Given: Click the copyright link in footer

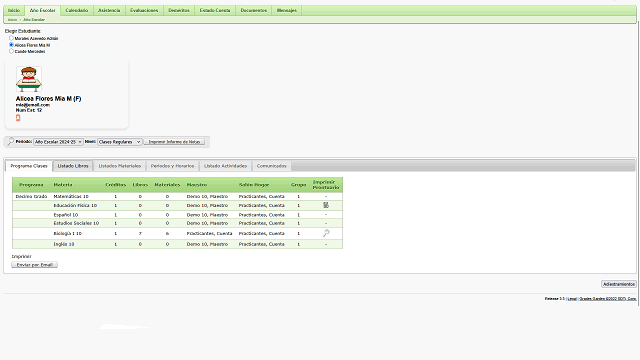Looking at the screenshot, I should pos(608,299).
